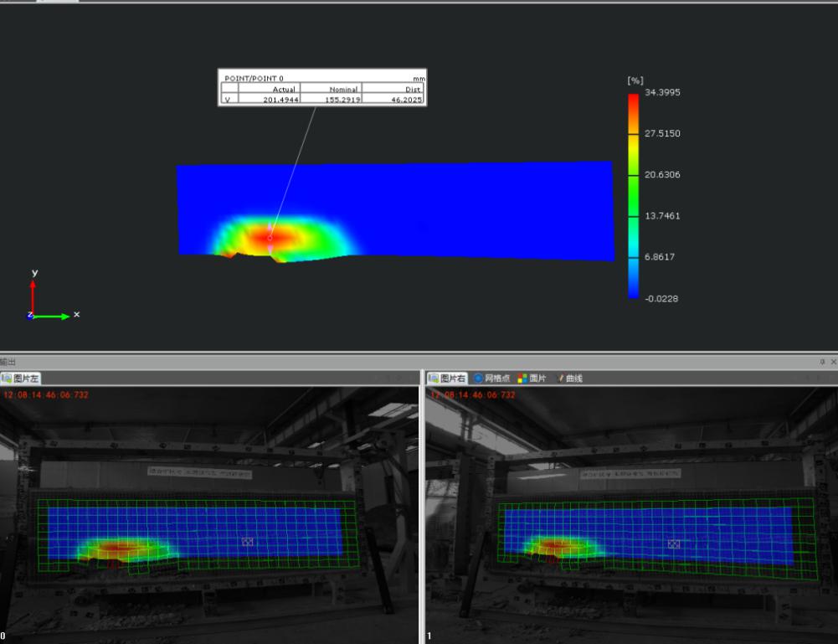
Task: Select the crossed-box marker in right image
Action: [673, 544]
